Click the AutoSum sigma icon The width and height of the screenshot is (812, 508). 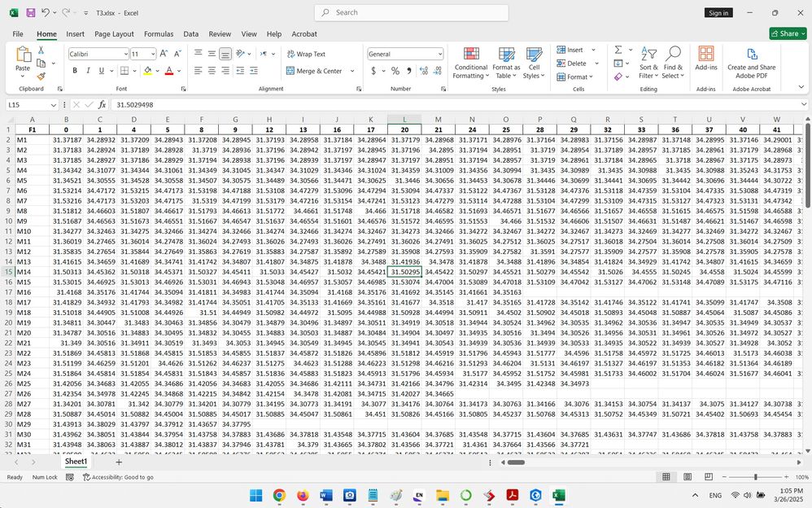[x=618, y=50]
